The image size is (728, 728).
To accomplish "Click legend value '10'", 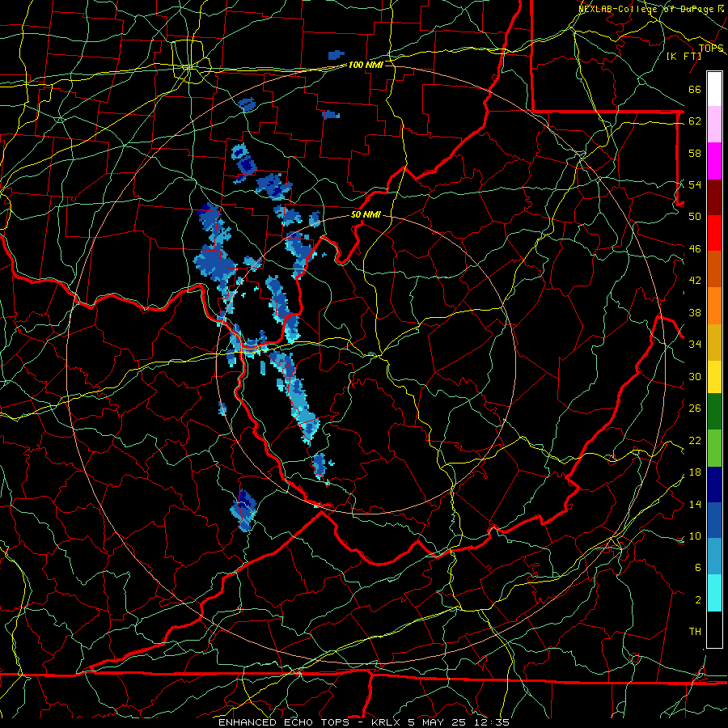I will pyautogui.click(x=695, y=536).
